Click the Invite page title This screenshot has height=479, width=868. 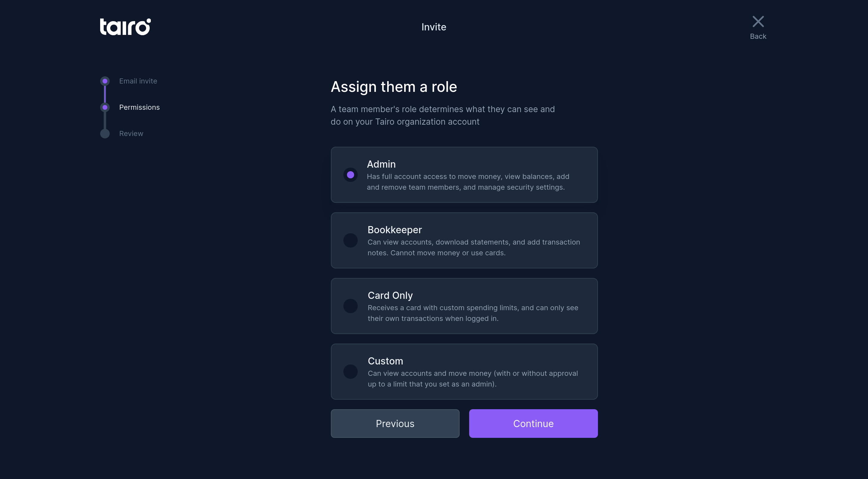pyautogui.click(x=434, y=27)
